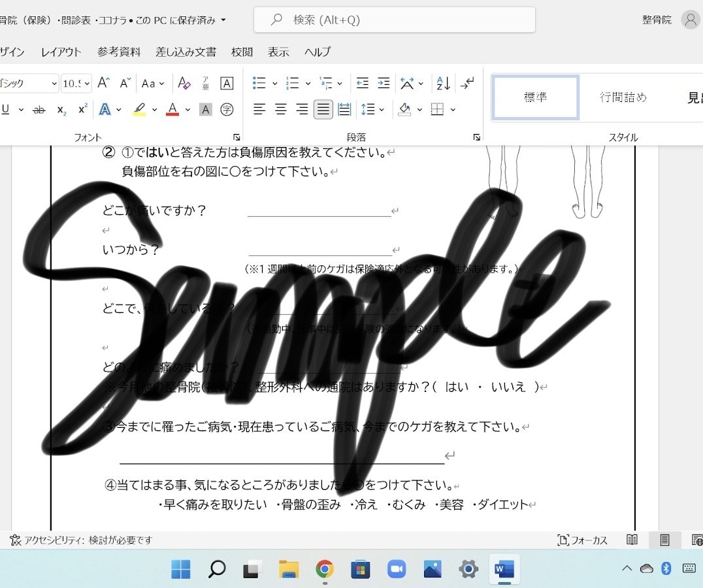The width and height of the screenshot is (703, 588).
Task: Sort the selection with the A-Z icon
Action: pyautogui.click(x=444, y=83)
